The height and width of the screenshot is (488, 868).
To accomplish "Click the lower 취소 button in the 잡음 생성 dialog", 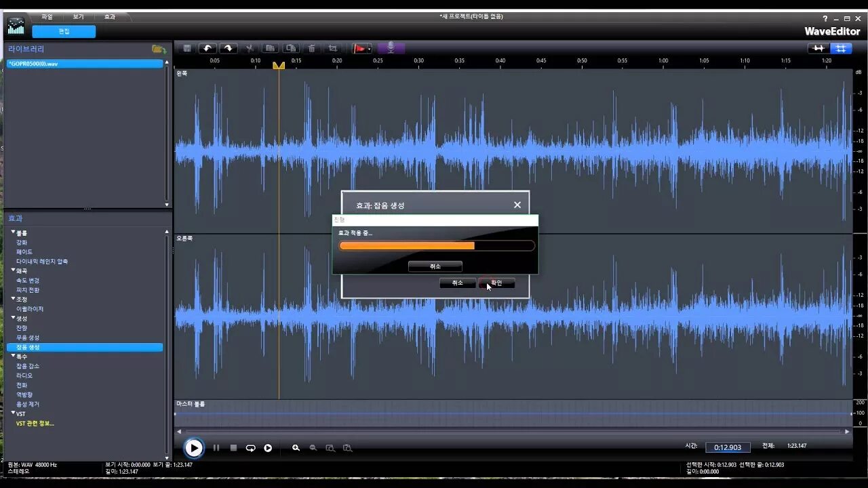I will pos(458,283).
